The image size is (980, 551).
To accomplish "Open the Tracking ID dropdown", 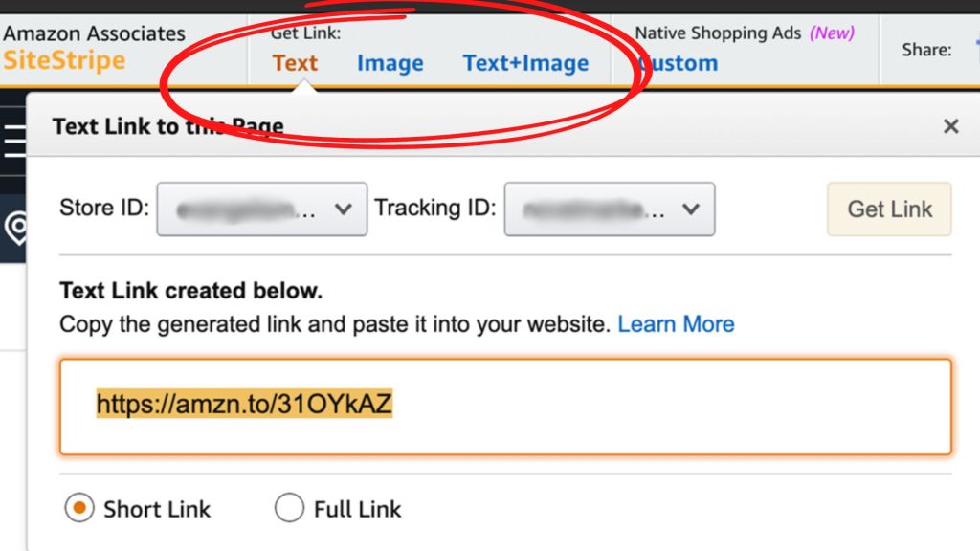I will (x=609, y=209).
